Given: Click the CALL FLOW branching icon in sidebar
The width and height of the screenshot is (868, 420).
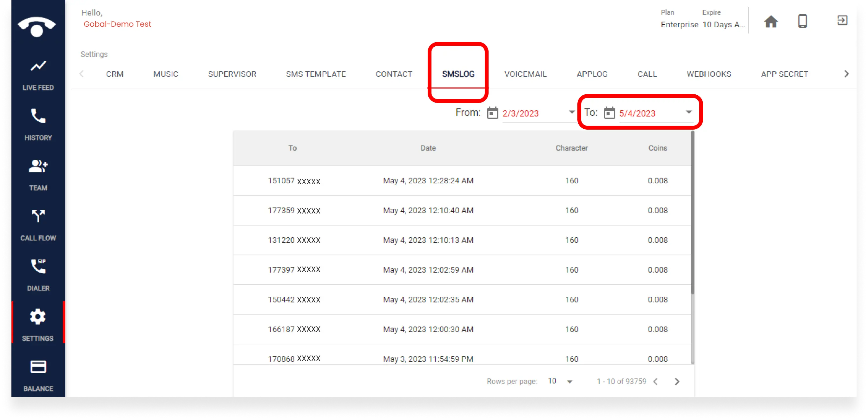Looking at the screenshot, I should 38,217.
